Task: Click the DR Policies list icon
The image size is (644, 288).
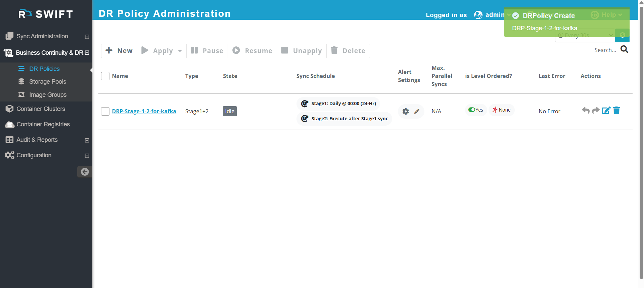Action: click(21, 69)
